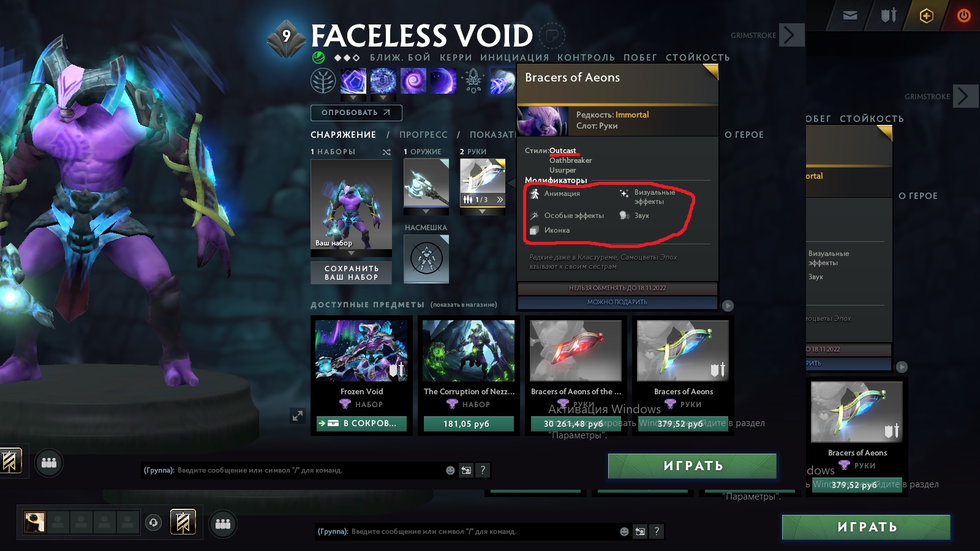Viewport: 980px width, 551px height.
Task: Click the ОПРОБОВАТЬ demo button
Action: [x=356, y=113]
